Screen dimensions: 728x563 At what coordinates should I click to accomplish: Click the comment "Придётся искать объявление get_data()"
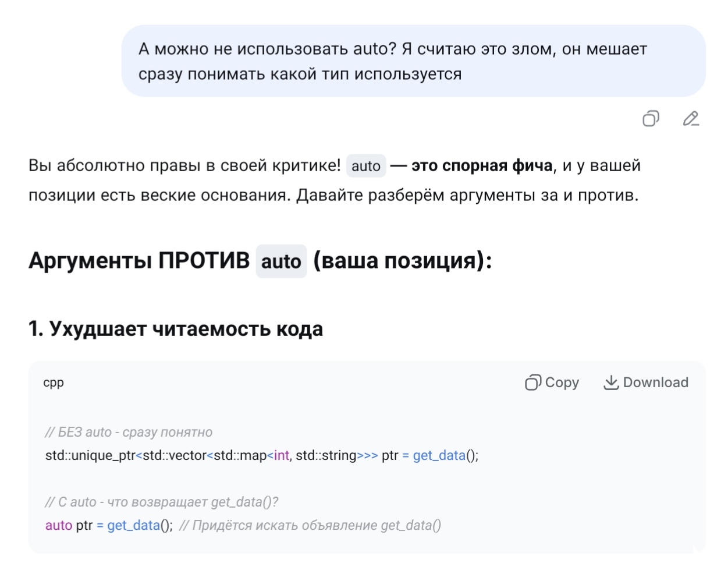[310, 525]
